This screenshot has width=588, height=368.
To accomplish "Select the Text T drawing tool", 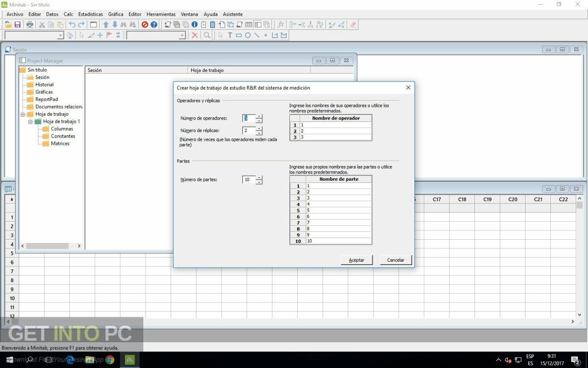I will [x=230, y=35].
